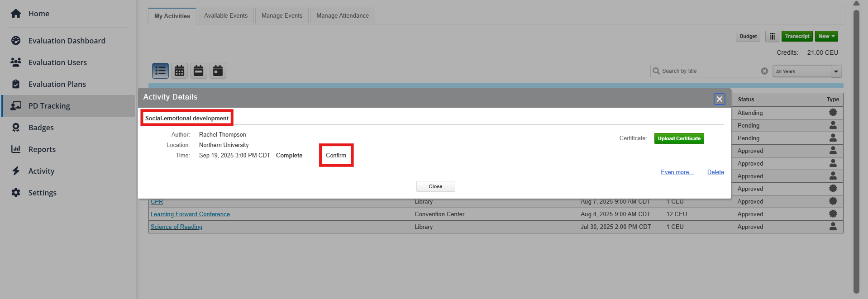Expand the All Years dropdown
This screenshot has width=868, height=299.
[x=836, y=71]
